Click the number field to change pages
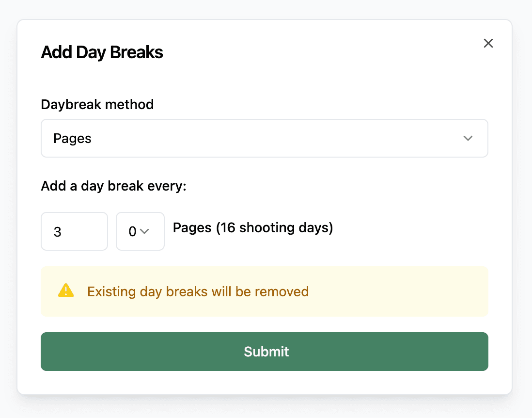Image resolution: width=532 pixels, height=418 pixels. click(74, 231)
